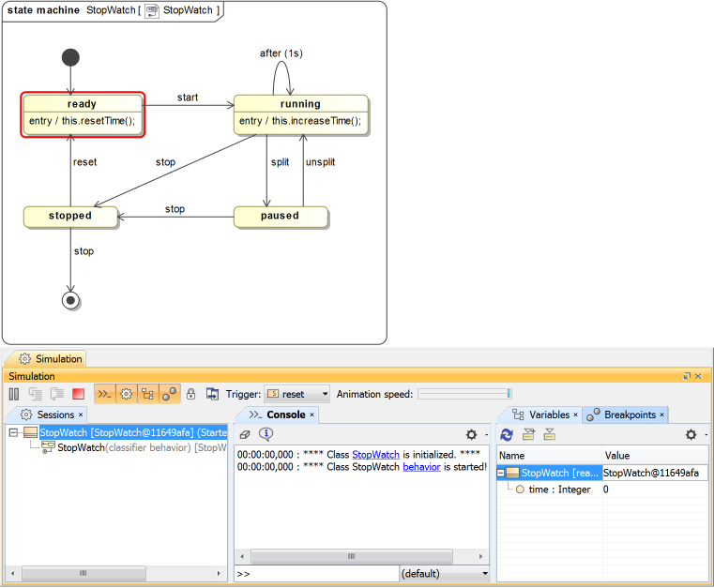Click the red Terminate simulation button
The height and width of the screenshot is (588, 714).
[x=79, y=395]
